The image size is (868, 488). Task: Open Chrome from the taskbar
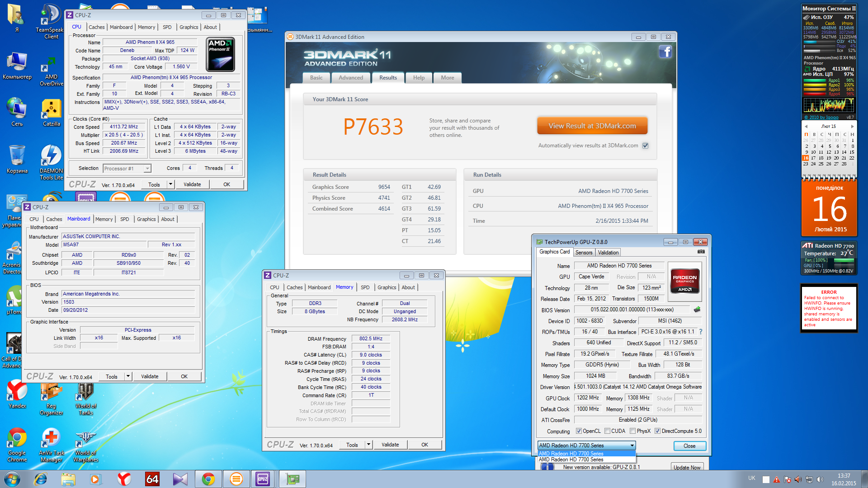208,479
